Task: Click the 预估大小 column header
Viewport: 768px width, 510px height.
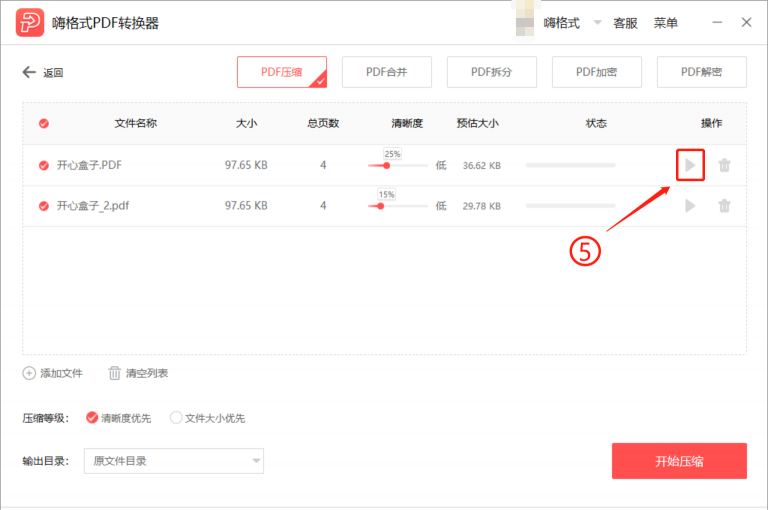Action: point(478,123)
